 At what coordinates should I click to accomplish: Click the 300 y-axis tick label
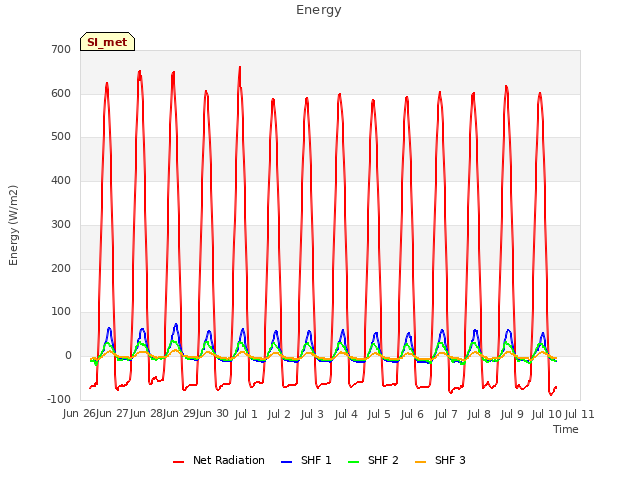coord(61,224)
